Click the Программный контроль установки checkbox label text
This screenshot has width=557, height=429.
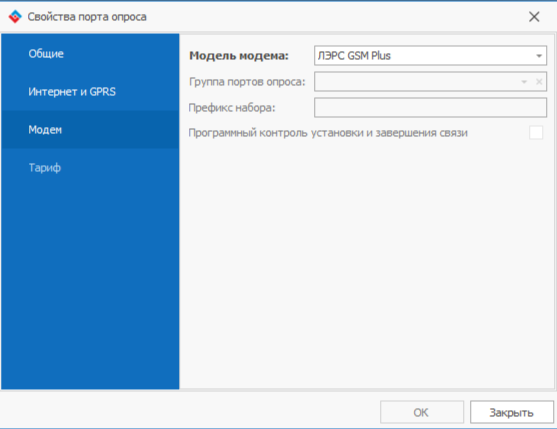[x=328, y=133]
